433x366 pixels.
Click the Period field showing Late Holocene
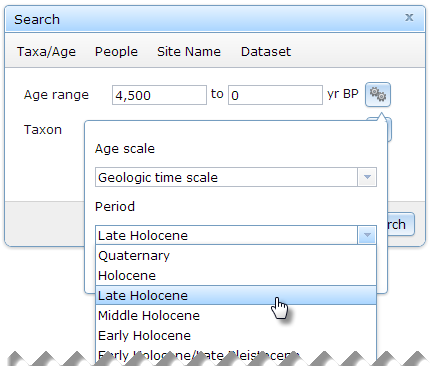227,235
